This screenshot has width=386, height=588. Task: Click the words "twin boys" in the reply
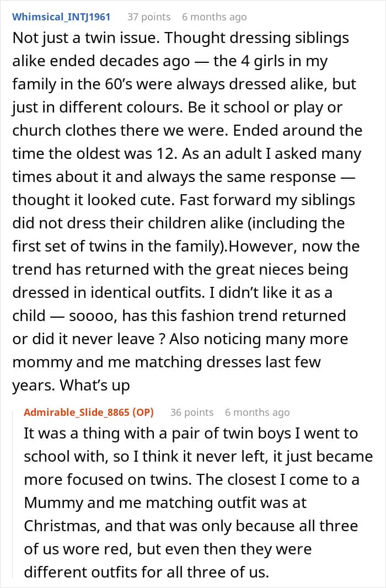tap(224, 434)
